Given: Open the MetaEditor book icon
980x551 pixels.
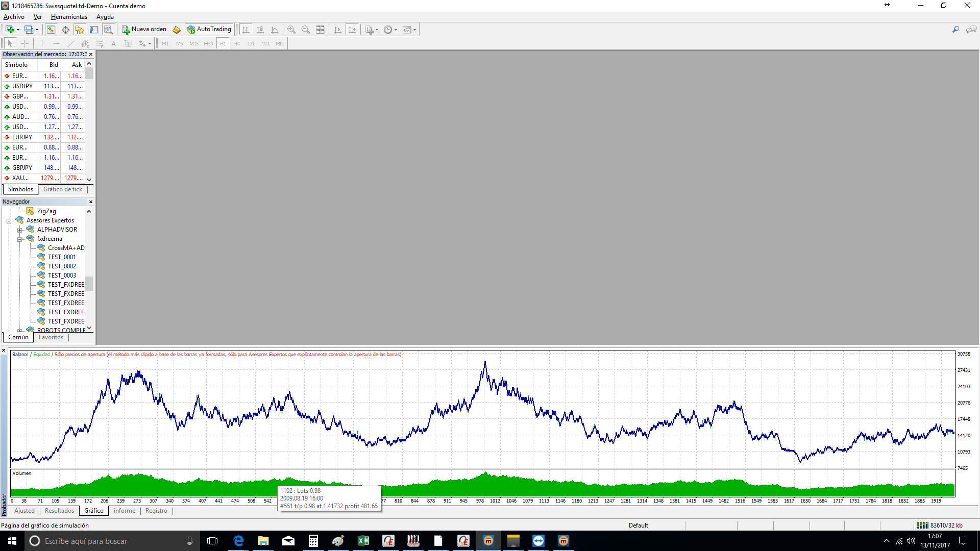Looking at the screenshot, I should [177, 30].
